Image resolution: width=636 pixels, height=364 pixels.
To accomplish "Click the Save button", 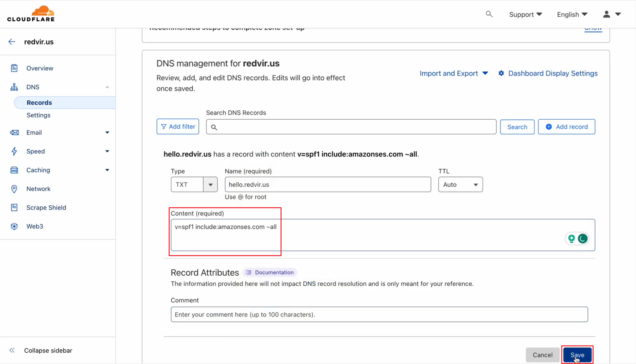I will coord(577,355).
